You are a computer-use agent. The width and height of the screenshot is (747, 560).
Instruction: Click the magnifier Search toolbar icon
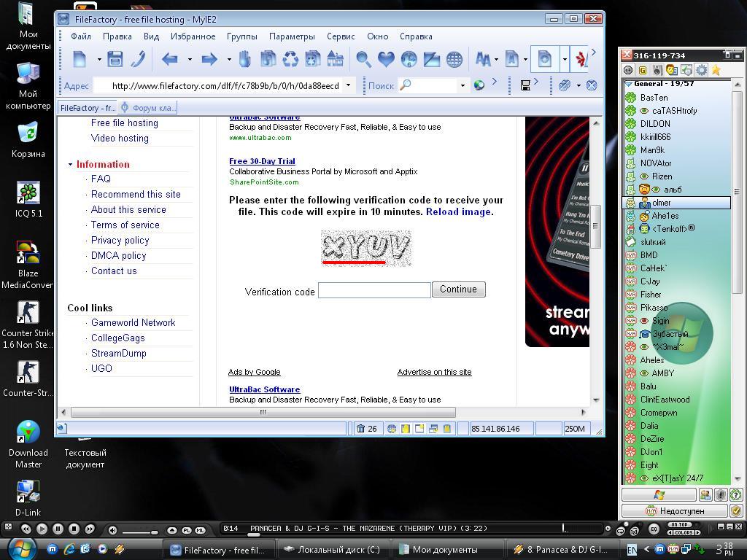coord(363,59)
